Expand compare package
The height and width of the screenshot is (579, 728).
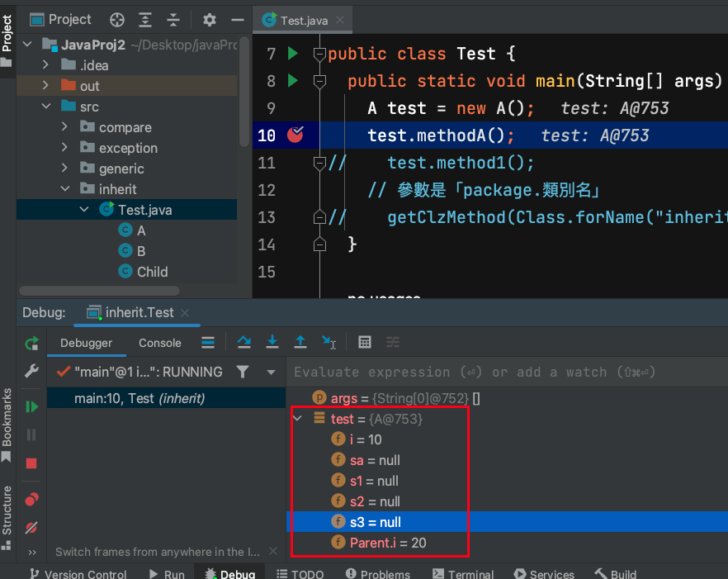coord(64,127)
